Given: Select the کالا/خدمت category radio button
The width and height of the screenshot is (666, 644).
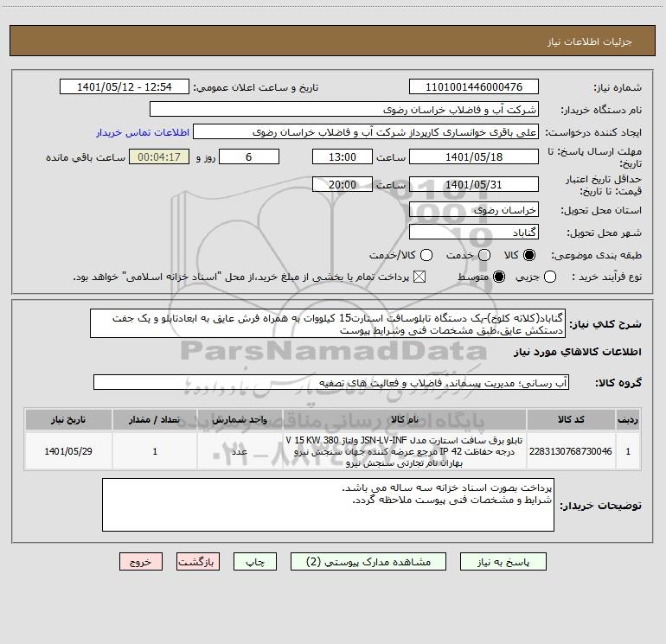Looking at the screenshot, I should (426, 255).
